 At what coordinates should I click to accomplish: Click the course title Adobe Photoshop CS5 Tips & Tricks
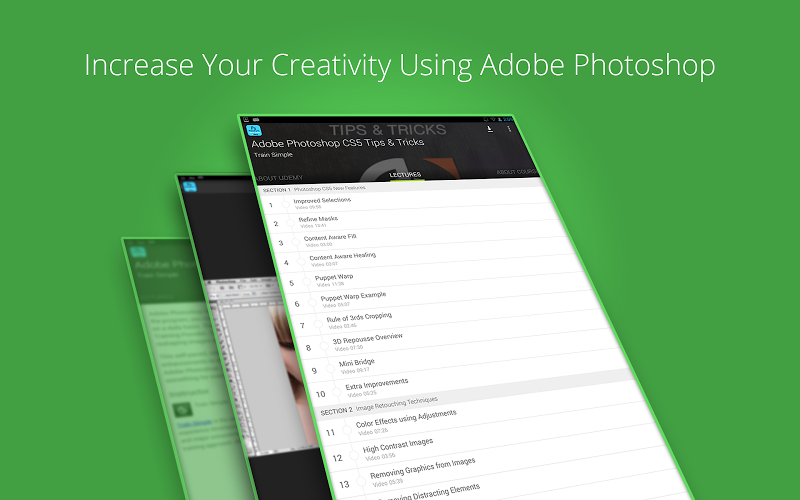point(337,143)
